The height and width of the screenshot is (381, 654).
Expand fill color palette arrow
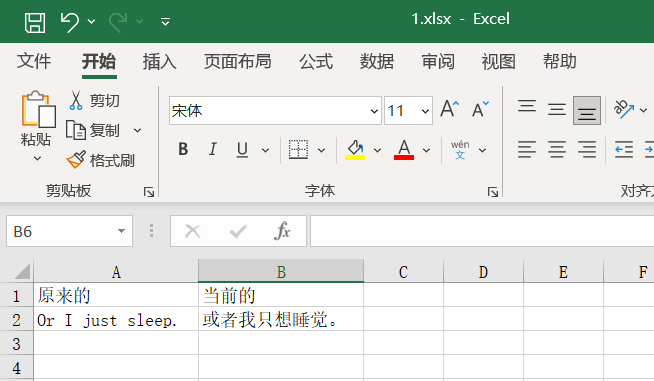377,150
